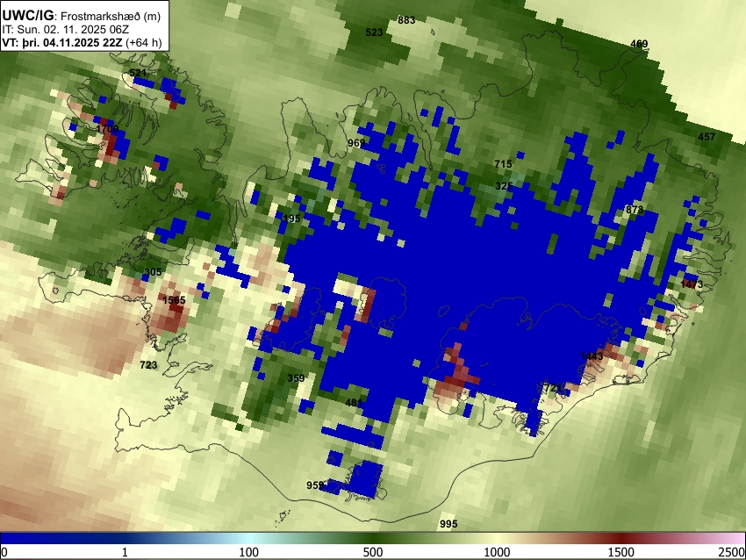Click the dark red section of the color bar

pyautogui.click(x=621, y=538)
